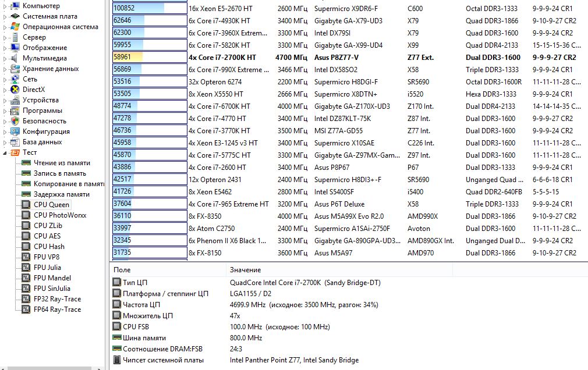Open the FPU SinJulia benchmark
The image size is (588, 370).
(52, 289)
